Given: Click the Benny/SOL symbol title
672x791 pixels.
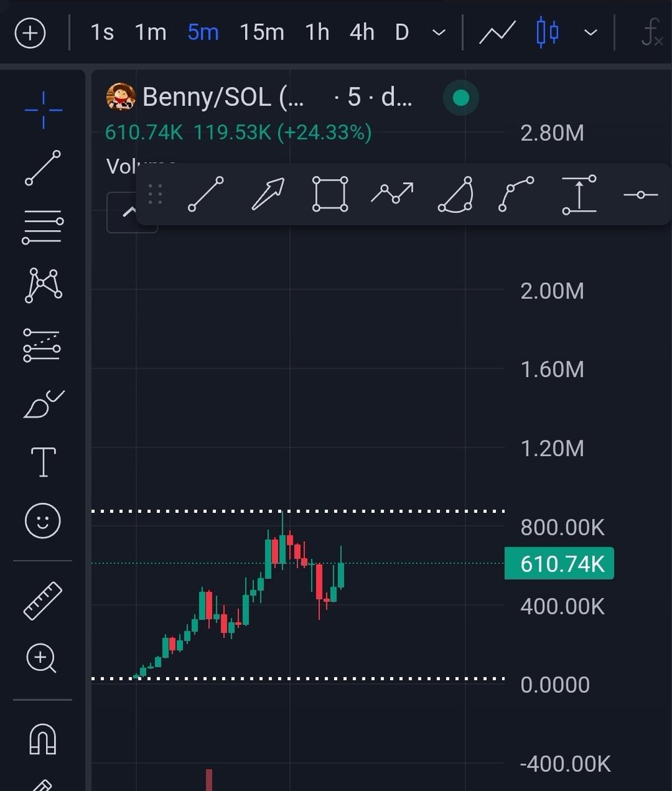Looking at the screenshot, I should (x=224, y=98).
